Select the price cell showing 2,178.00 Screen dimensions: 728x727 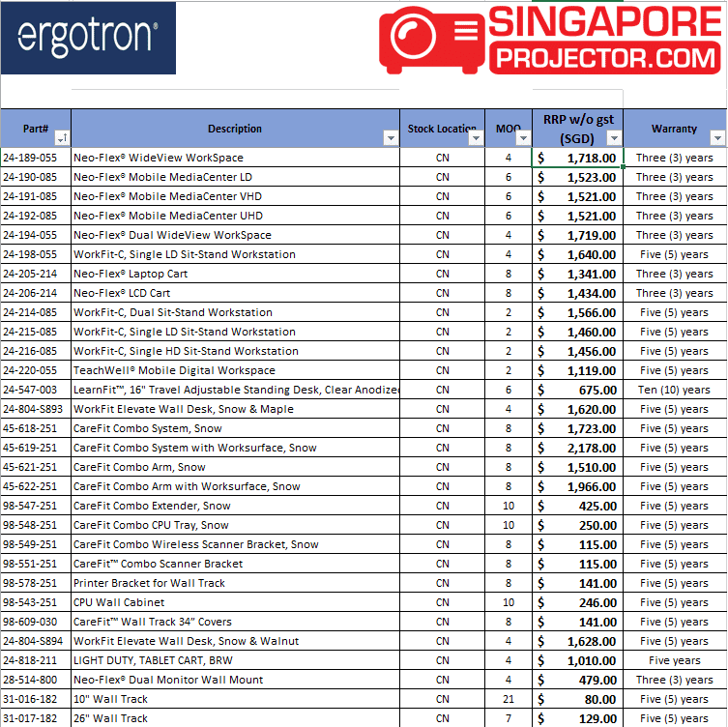click(x=578, y=448)
